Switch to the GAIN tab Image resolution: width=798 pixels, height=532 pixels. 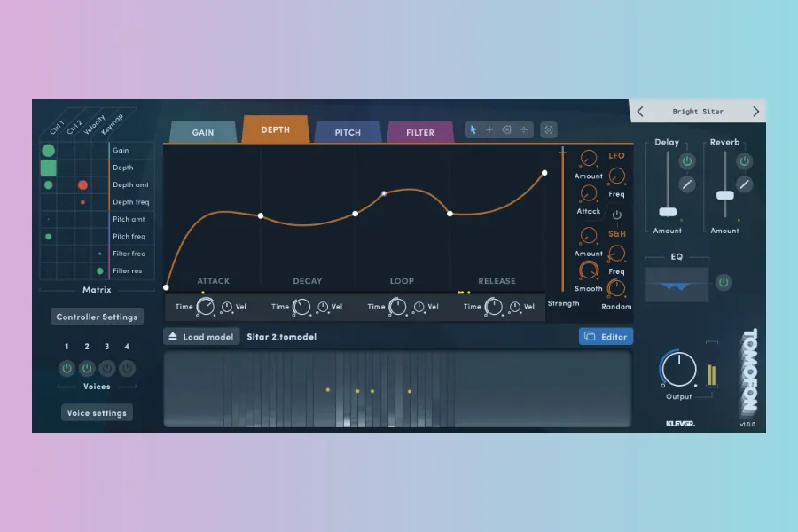tap(203, 133)
